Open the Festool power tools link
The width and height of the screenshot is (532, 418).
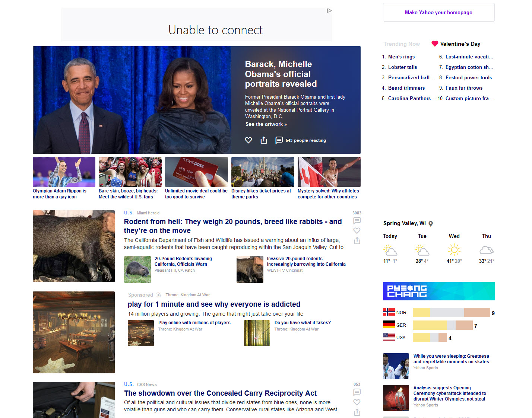pos(469,78)
